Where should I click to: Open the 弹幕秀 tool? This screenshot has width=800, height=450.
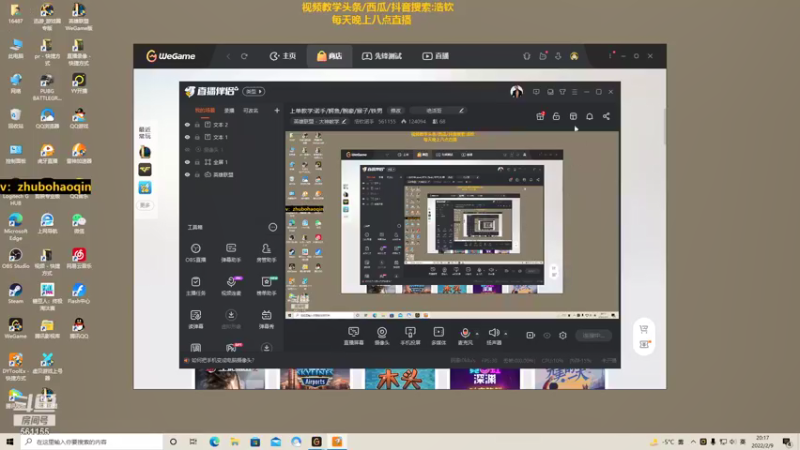266,319
